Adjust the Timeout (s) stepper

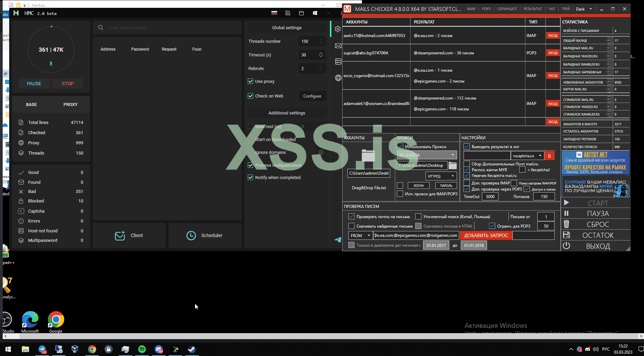pos(321,55)
